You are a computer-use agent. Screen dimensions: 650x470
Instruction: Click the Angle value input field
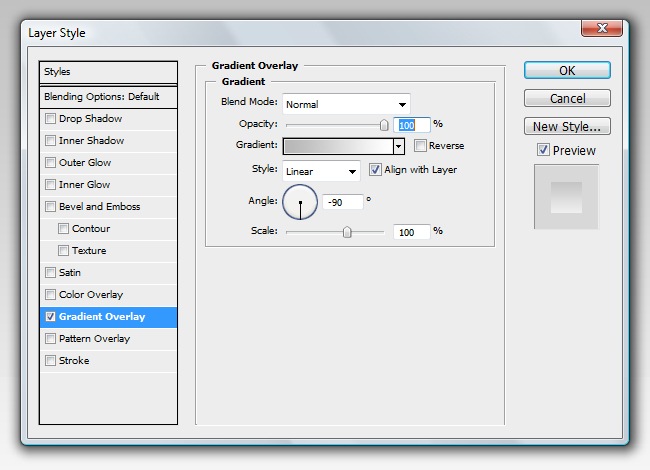pyautogui.click(x=342, y=202)
